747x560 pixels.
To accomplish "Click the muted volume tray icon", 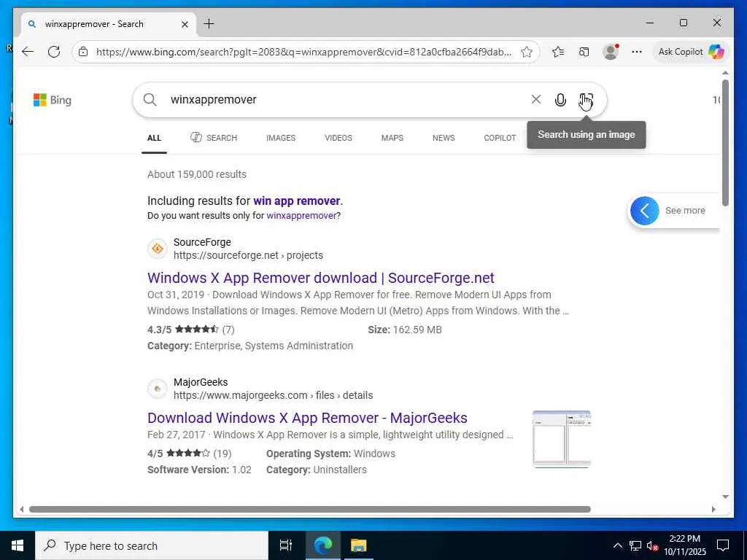I will [x=652, y=545].
